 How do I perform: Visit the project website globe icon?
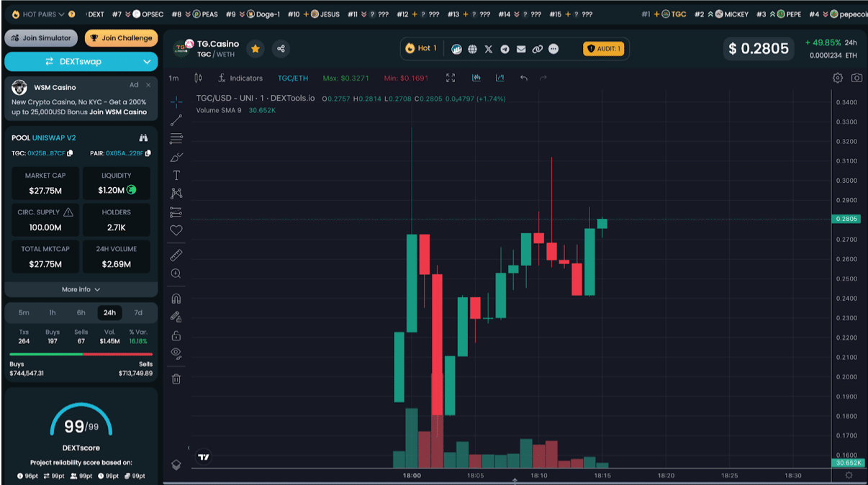[472, 49]
